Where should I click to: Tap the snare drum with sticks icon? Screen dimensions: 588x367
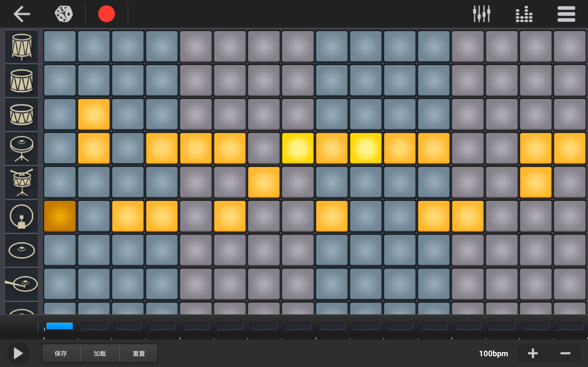(22, 183)
